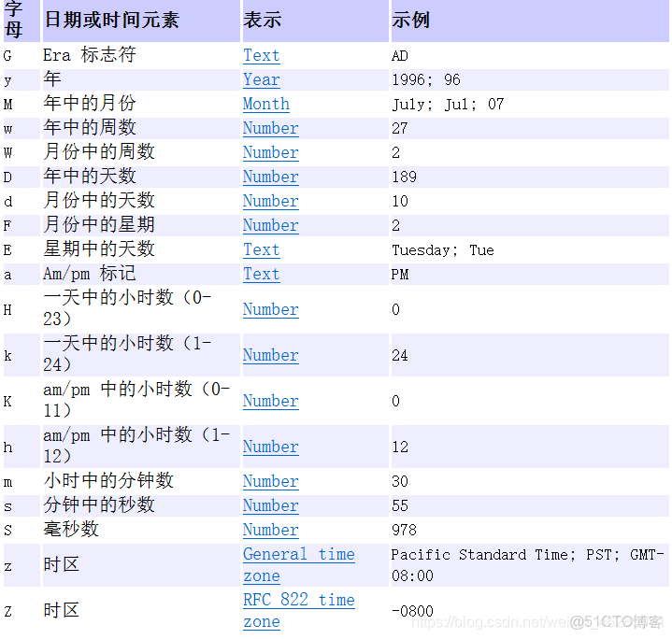Select the text 月份中的星期
Viewport: 672px width, 639px height.
tap(99, 224)
